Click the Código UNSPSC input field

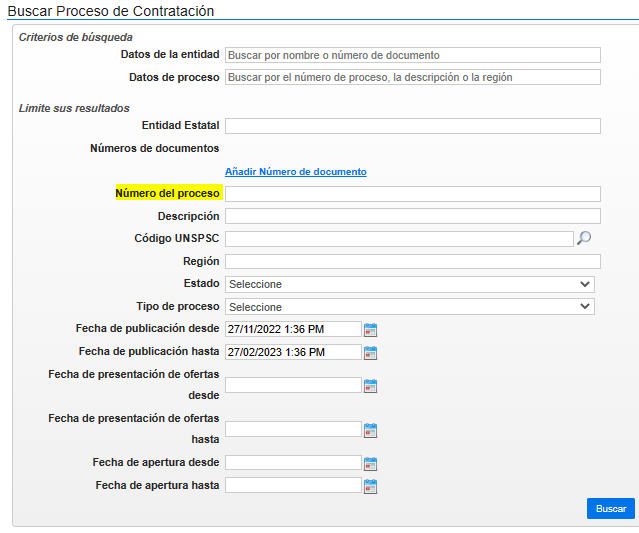point(398,238)
